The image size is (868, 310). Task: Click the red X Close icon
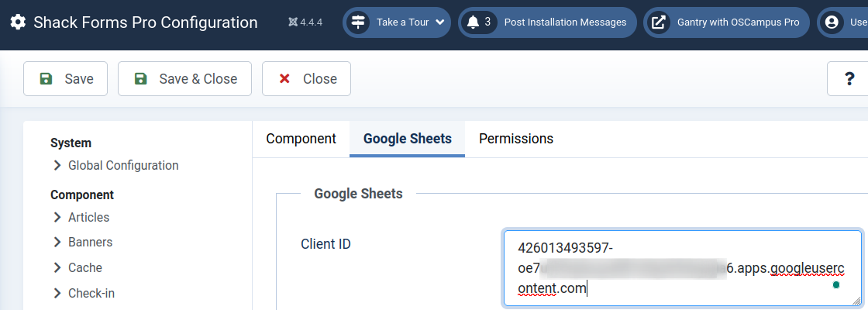(x=284, y=78)
